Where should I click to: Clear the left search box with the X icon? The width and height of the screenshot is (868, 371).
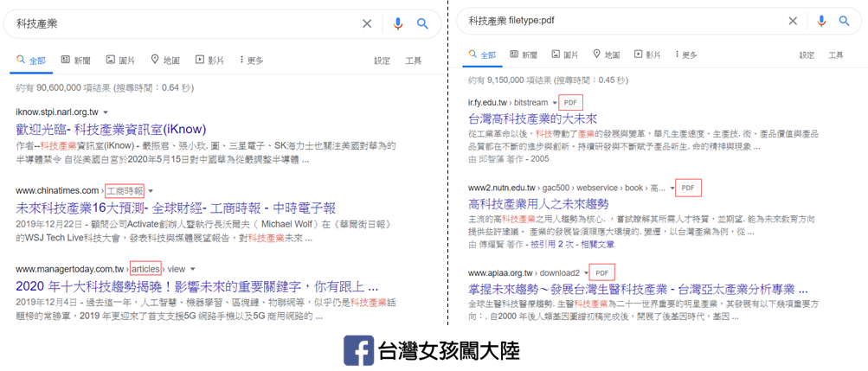click(x=367, y=23)
